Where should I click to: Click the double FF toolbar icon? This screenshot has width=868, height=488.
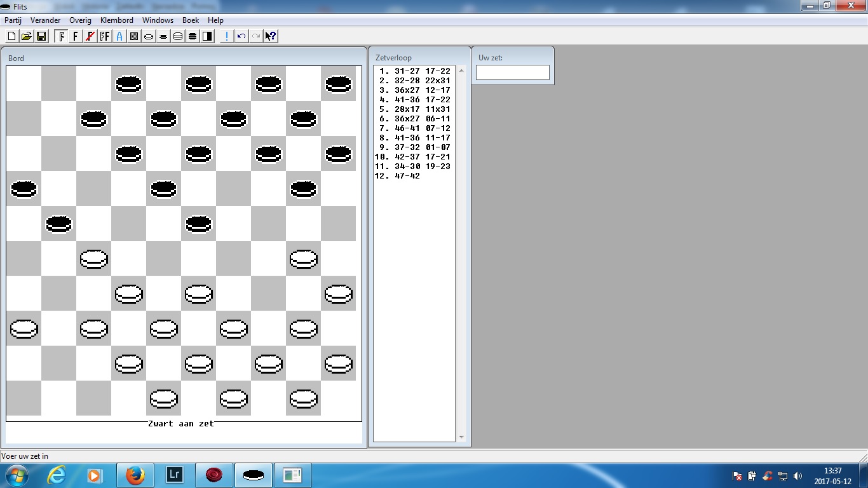[x=104, y=36]
